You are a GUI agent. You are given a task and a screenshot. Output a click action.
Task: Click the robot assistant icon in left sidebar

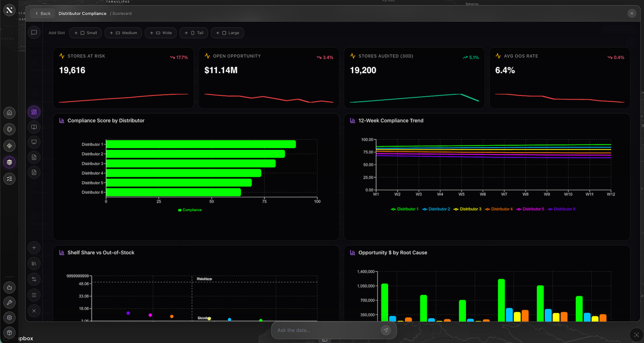(x=9, y=288)
